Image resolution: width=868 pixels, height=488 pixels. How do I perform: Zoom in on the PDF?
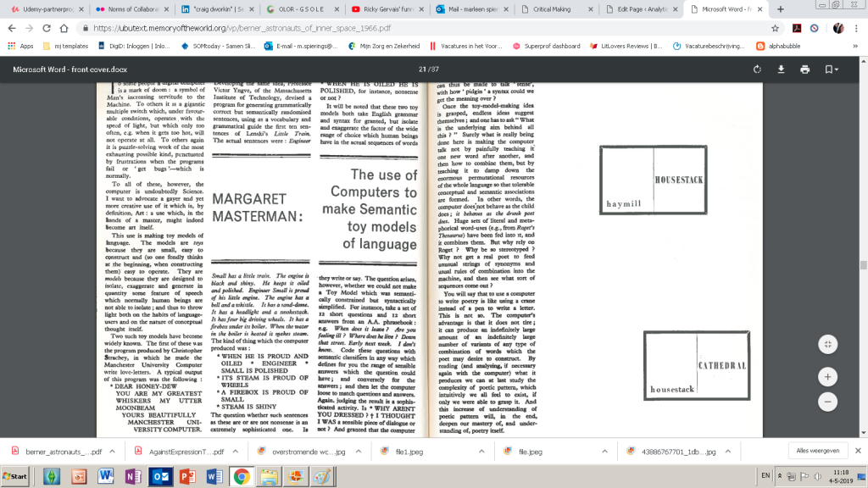click(827, 377)
